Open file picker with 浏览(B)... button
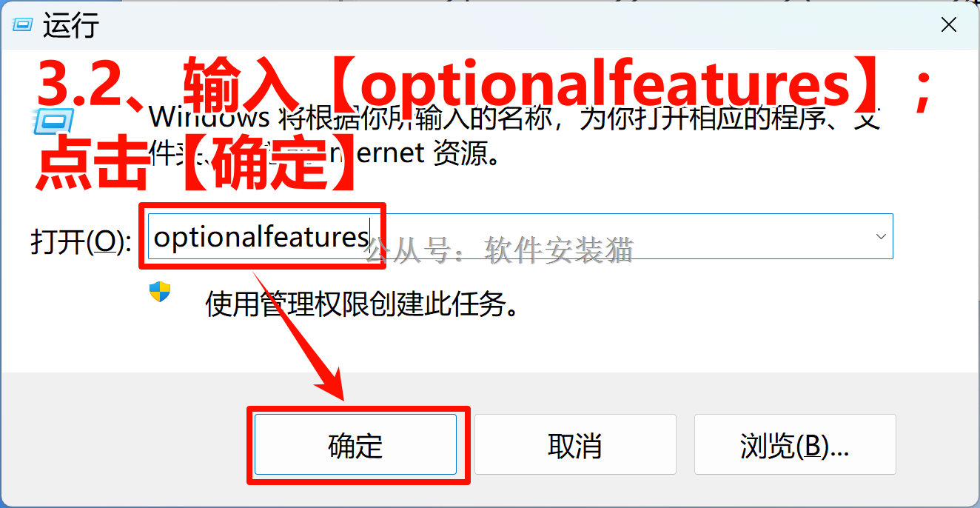This screenshot has width=980, height=508. (x=795, y=444)
